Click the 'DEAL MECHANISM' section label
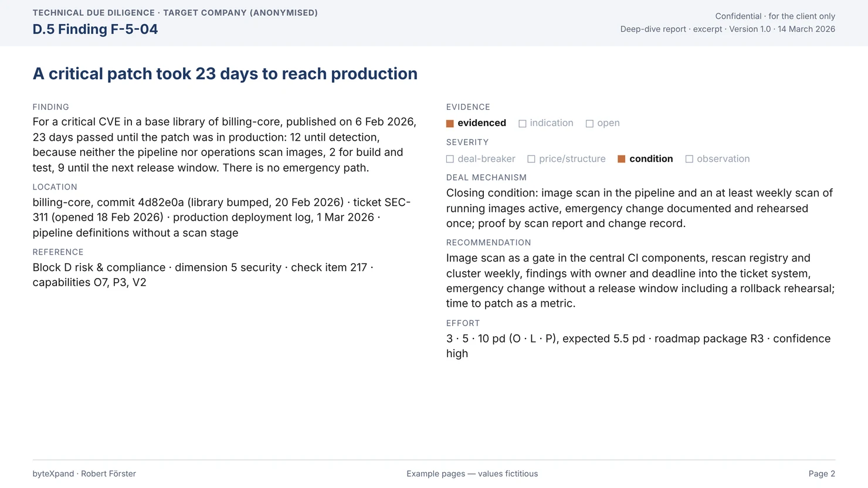Screen dimensions: 868x488 (486, 178)
